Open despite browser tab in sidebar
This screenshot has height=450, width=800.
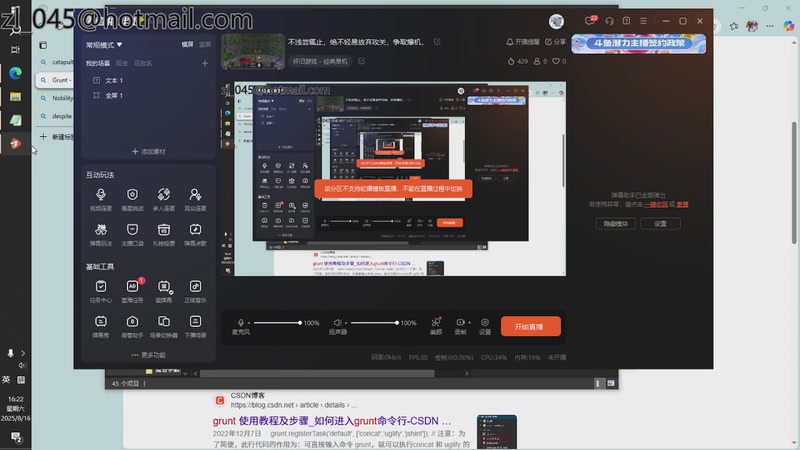pyautogui.click(x=55, y=116)
